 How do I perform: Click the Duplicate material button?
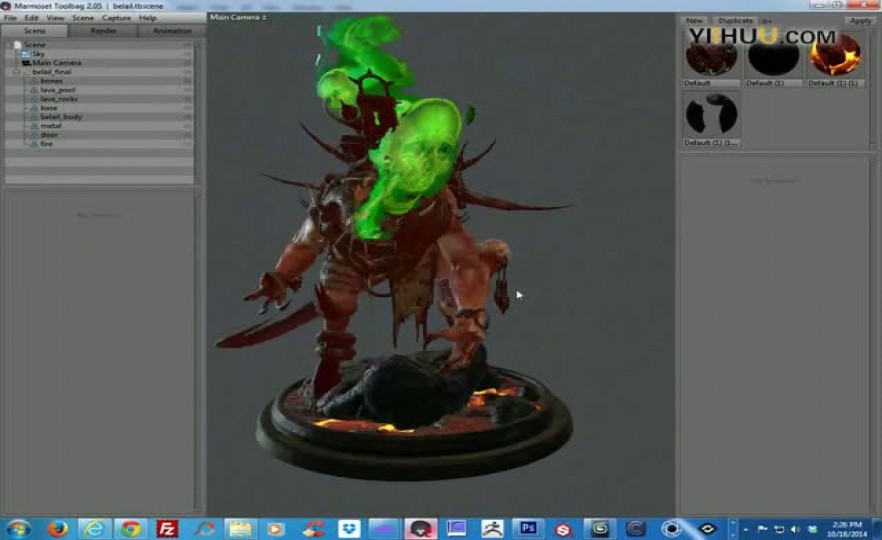[x=735, y=21]
